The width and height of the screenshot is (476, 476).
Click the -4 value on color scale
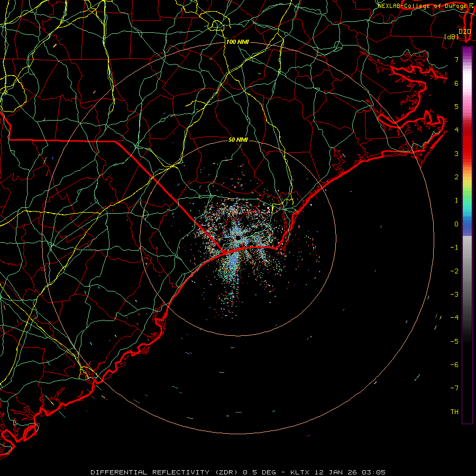pos(454,318)
